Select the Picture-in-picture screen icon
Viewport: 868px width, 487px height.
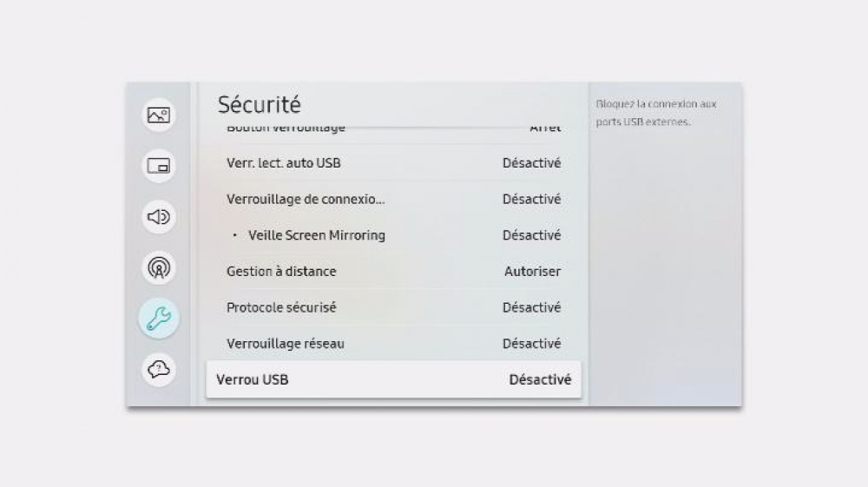point(159,166)
